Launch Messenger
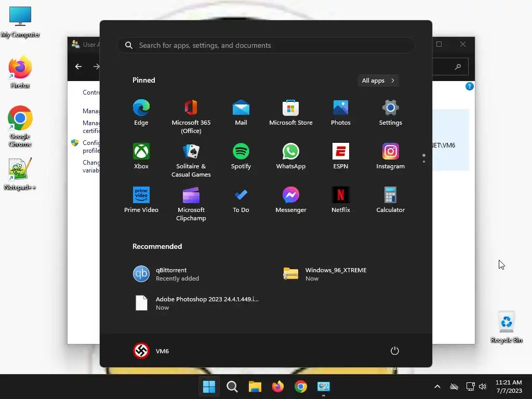 click(x=291, y=200)
